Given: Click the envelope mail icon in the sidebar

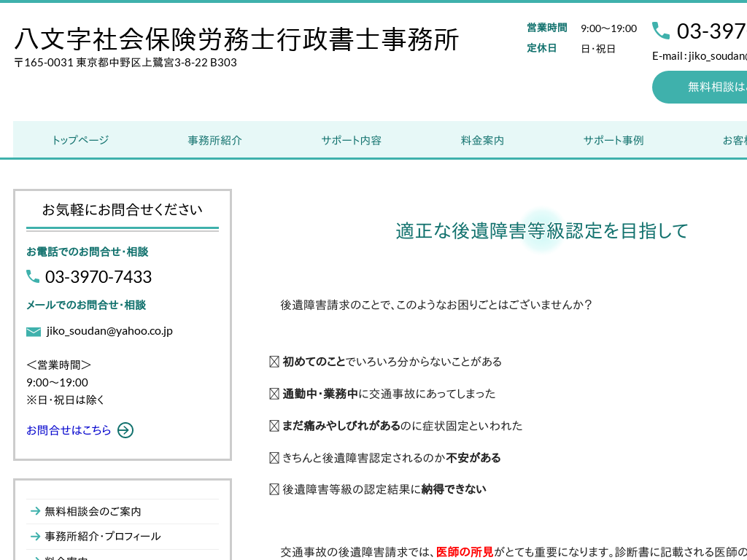Looking at the screenshot, I should click(x=34, y=332).
